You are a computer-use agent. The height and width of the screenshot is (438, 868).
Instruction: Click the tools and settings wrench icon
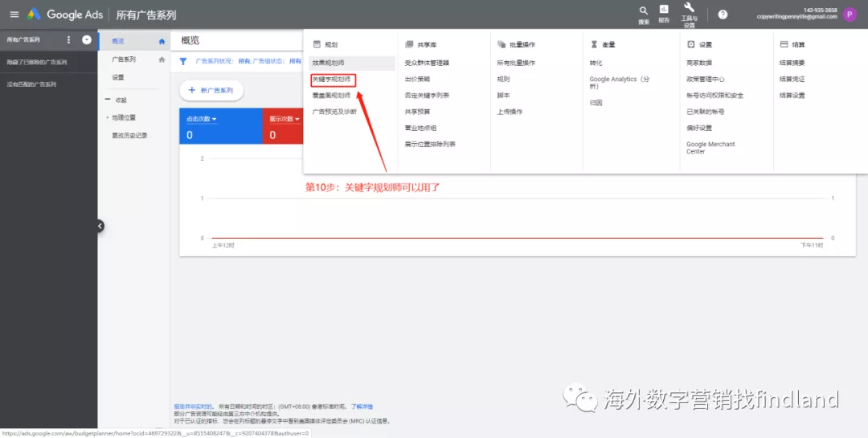[x=690, y=8]
